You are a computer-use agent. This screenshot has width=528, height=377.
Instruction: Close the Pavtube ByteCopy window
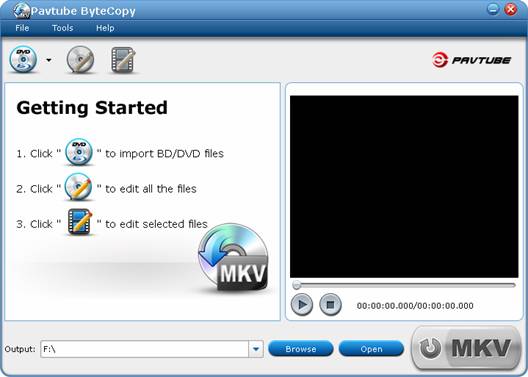coord(511,9)
